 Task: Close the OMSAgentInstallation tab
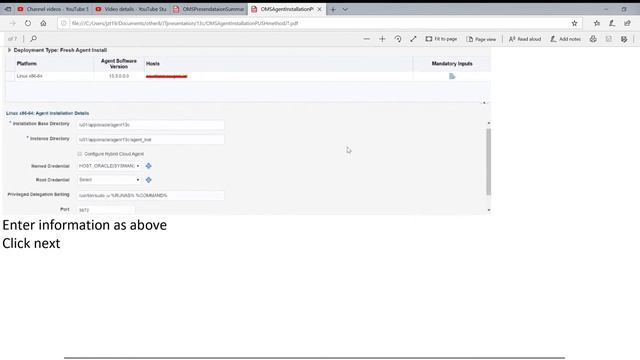[x=320, y=9]
